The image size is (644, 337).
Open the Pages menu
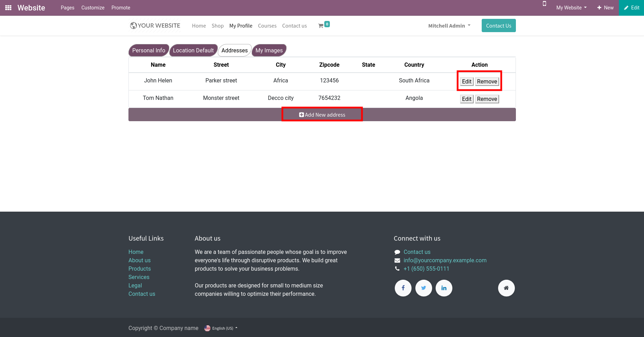coord(67,8)
